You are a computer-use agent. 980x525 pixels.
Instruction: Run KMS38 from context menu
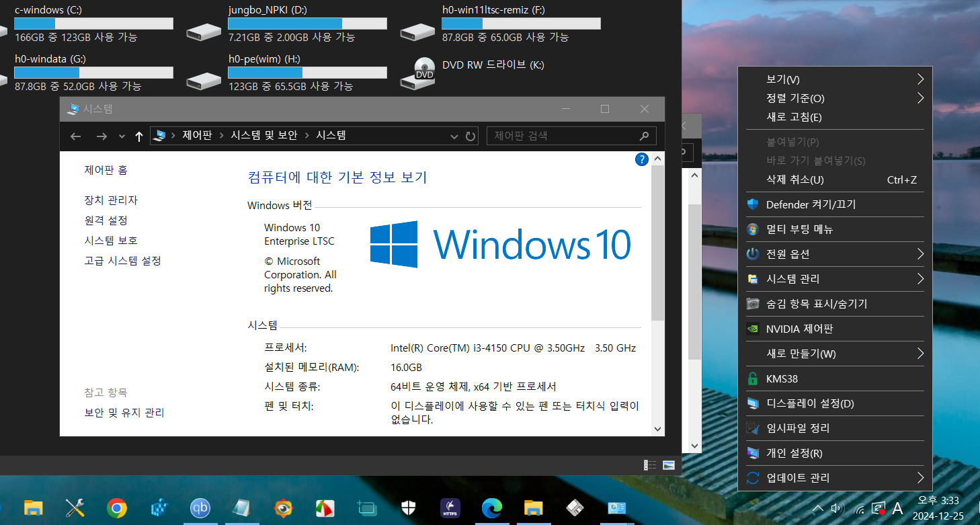click(834, 378)
